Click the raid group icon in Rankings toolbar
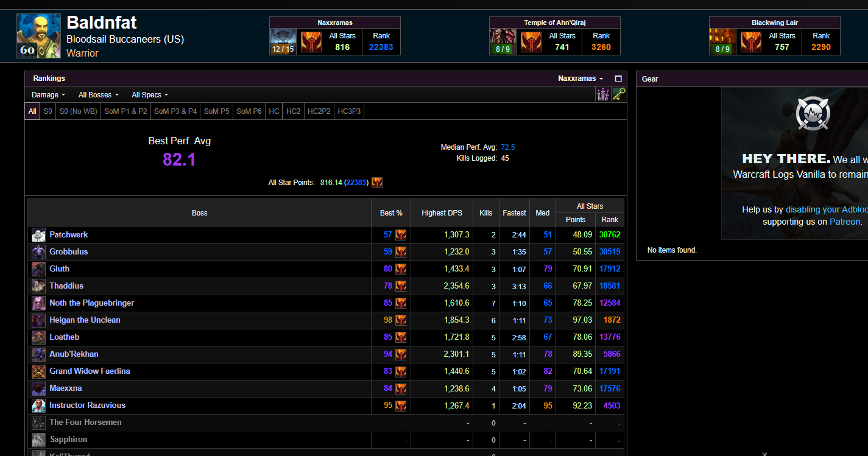 602,94
